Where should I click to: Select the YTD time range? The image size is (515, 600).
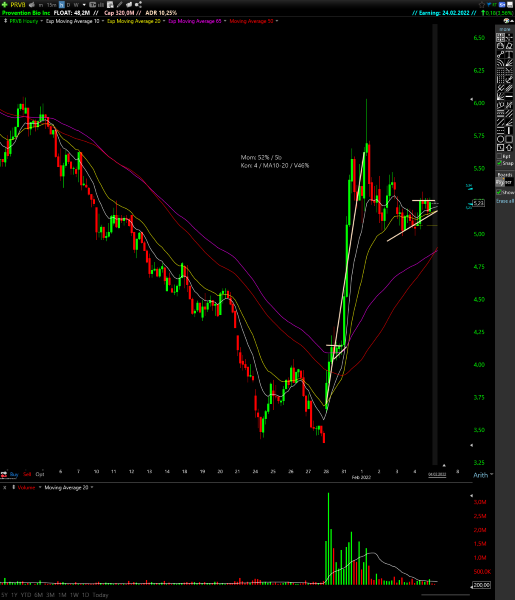(26, 595)
